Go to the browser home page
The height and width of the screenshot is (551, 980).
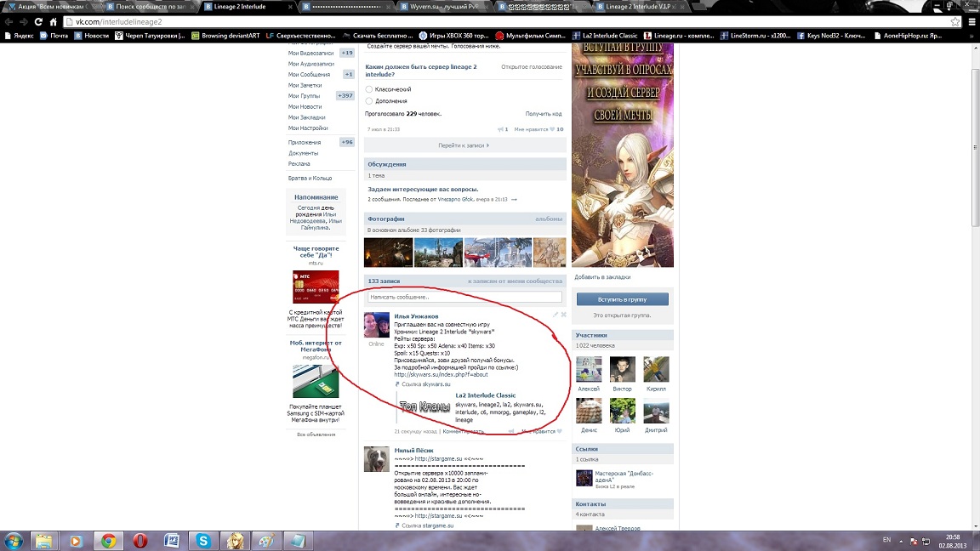(x=53, y=22)
